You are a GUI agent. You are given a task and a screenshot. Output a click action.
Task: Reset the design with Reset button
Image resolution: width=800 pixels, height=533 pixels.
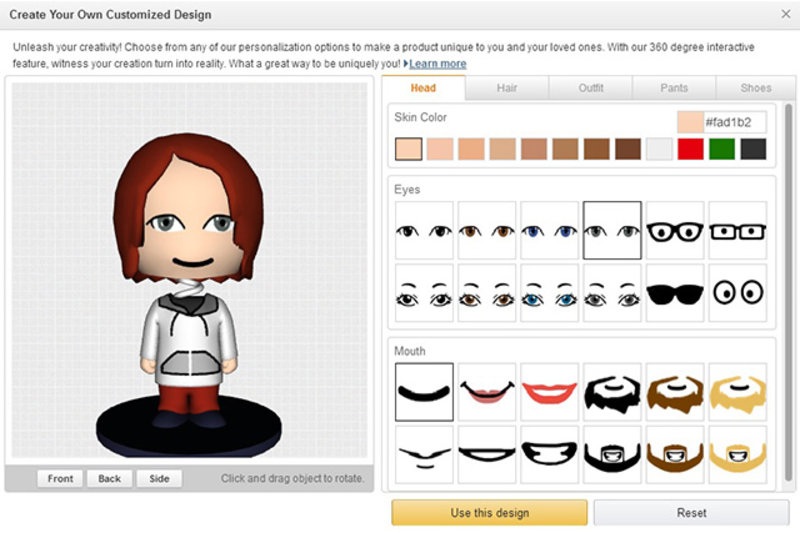click(x=691, y=513)
